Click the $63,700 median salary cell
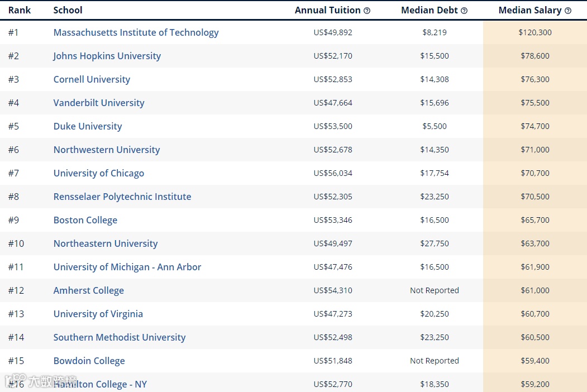Viewport: 587px width, 392px height. [x=535, y=243]
